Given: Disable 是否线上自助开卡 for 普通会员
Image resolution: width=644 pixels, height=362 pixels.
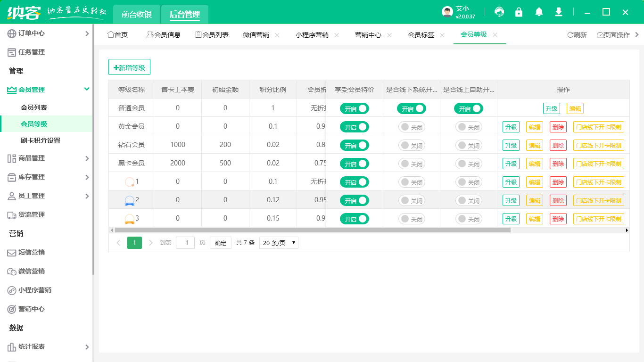Looking at the screenshot, I should 468,108.
